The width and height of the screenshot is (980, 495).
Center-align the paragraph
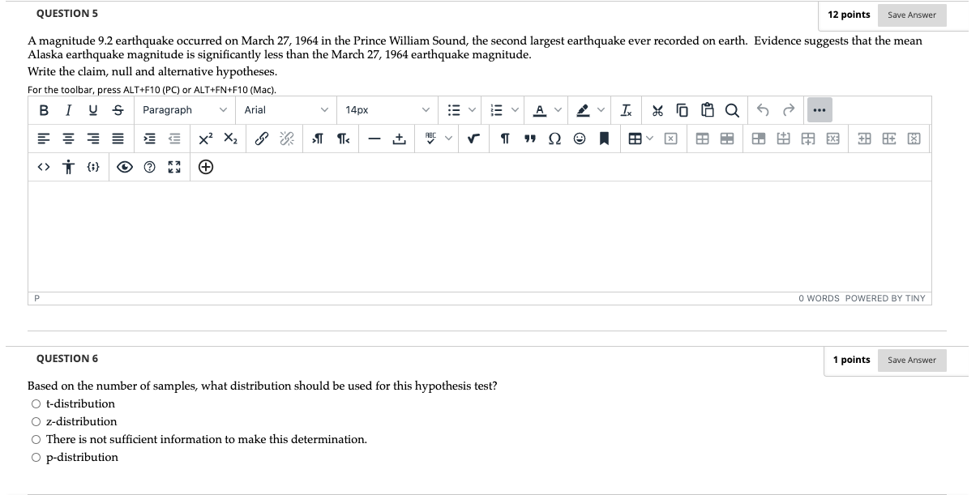[69, 139]
